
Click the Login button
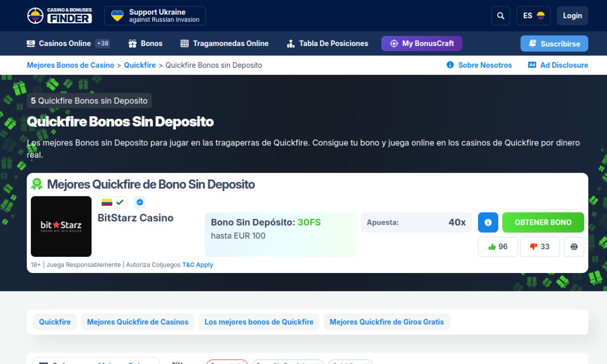tap(572, 16)
